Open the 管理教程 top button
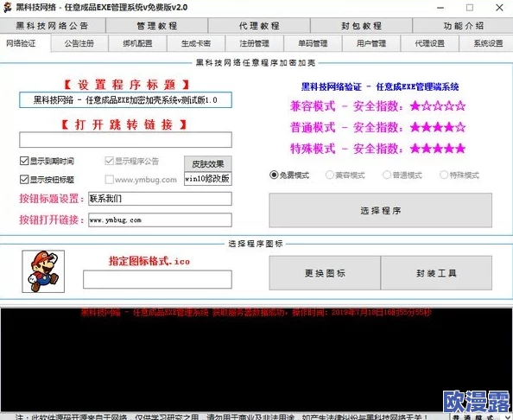Viewport: 513px width, 420px height. [x=156, y=26]
